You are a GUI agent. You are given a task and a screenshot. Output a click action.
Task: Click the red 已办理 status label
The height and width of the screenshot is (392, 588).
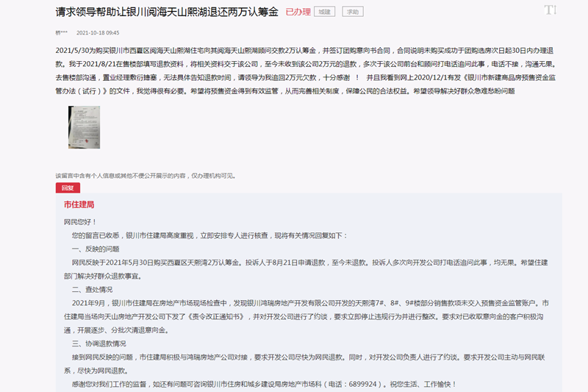pyautogui.click(x=296, y=12)
